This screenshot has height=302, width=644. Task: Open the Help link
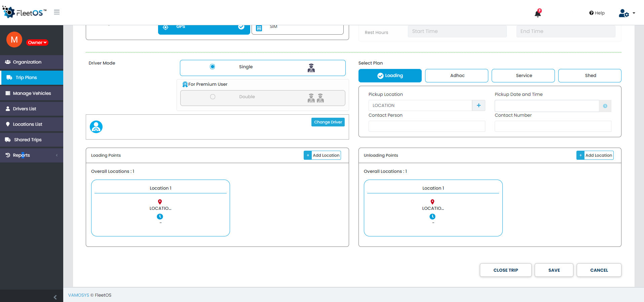click(597, 13)
